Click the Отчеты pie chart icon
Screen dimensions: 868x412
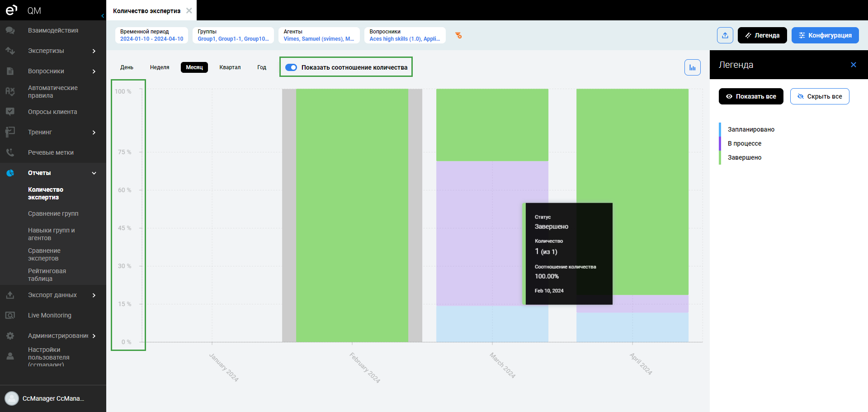tap(10, 173)
